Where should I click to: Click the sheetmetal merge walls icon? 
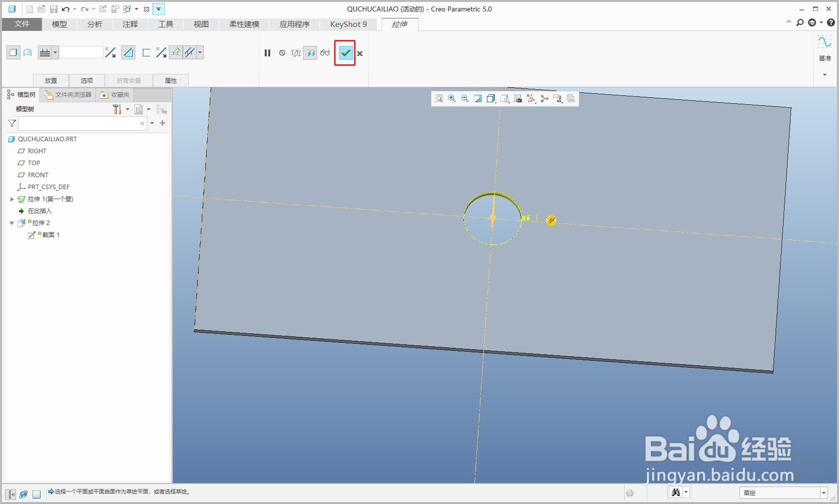pyautogui.click(x=176, y=52)
